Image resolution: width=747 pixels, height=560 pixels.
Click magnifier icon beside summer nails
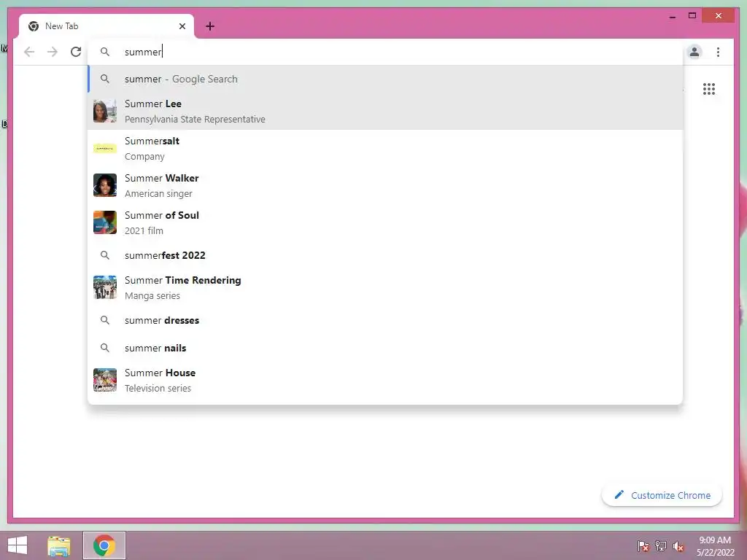[x=105, y=348]
